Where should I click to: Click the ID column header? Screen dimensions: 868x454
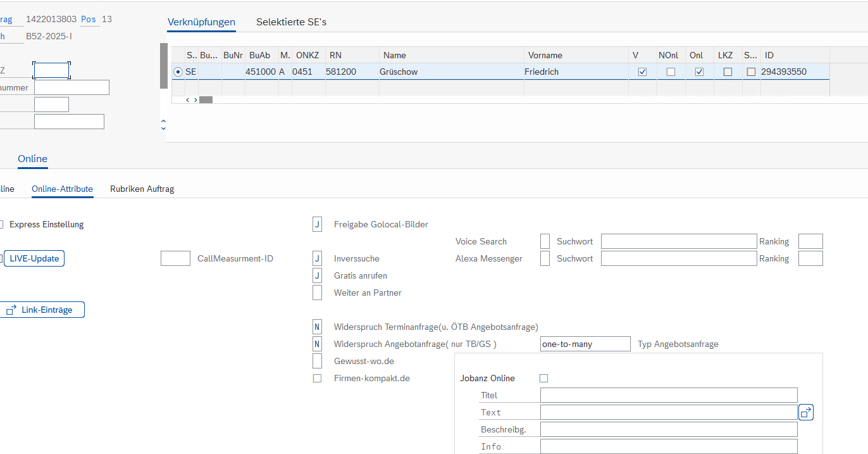(x=795, y=55)
